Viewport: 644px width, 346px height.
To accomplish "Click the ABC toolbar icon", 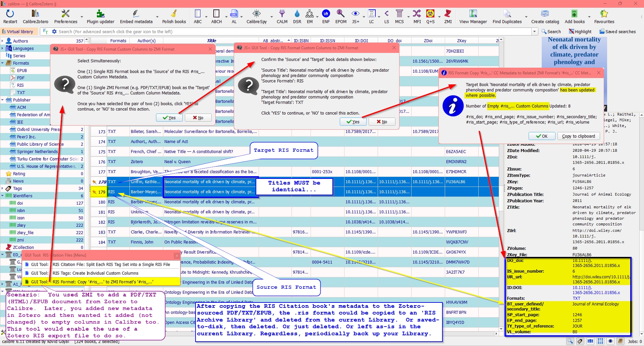I will click(x=198, y=14).
